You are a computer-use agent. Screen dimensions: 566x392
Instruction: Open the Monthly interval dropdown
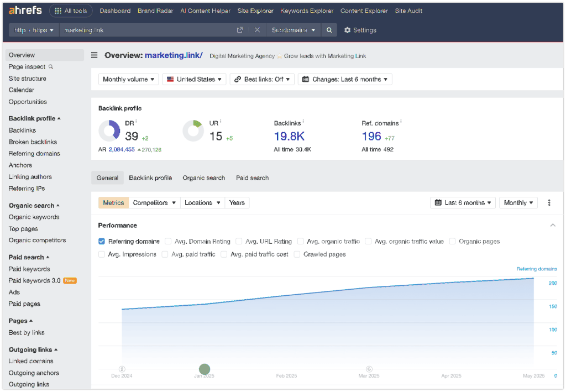518,203
